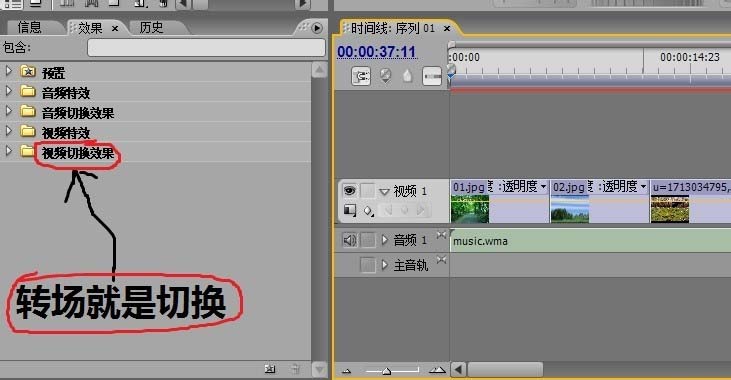
Task: Mute 音频 1 track with speaker toggle
Action: [x=350, y=240]
